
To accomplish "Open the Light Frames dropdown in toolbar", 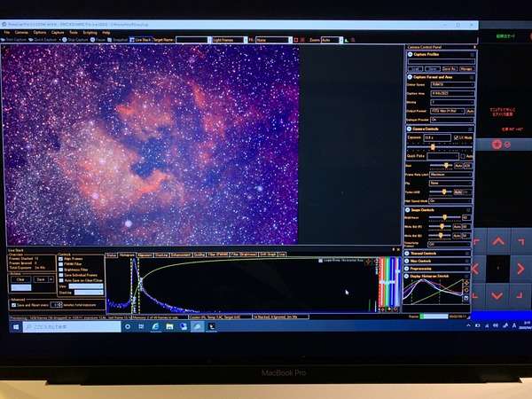I will coord(229,40).
